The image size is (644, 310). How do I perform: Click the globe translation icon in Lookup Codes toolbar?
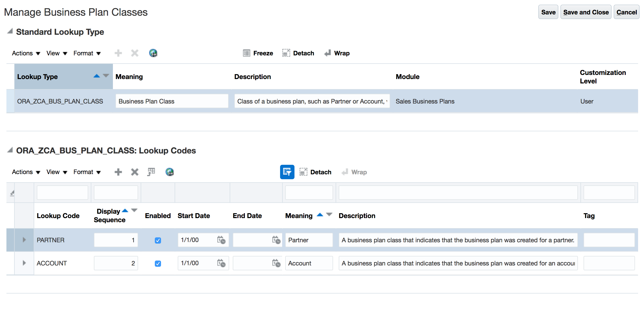coord(169,172)
